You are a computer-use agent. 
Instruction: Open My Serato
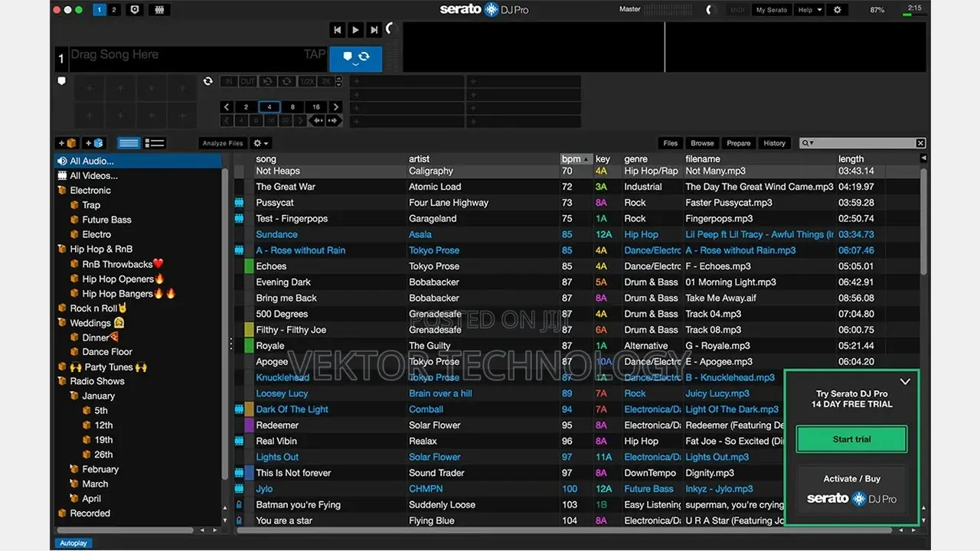[771, 10]
